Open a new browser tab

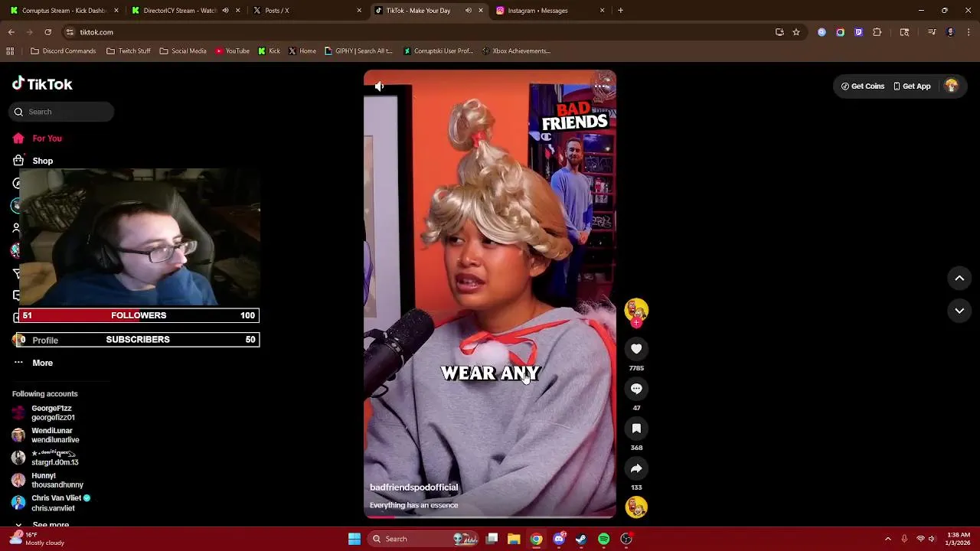(620, 11)
